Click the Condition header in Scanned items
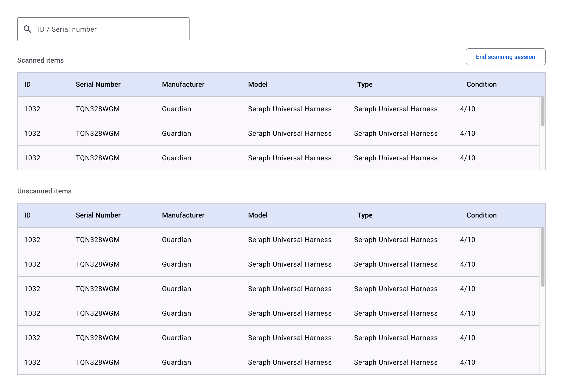Screen dimensions: 563x392 tap(481, 84)
